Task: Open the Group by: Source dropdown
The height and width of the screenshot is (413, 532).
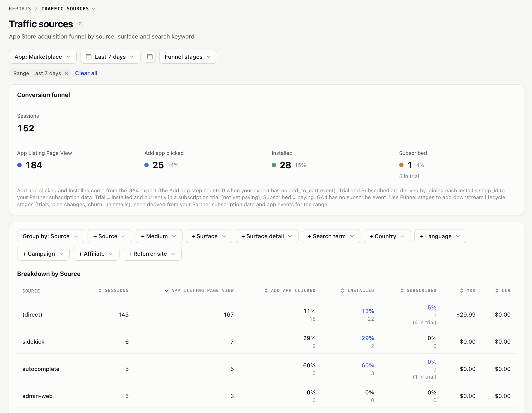Action: [50, 236]
